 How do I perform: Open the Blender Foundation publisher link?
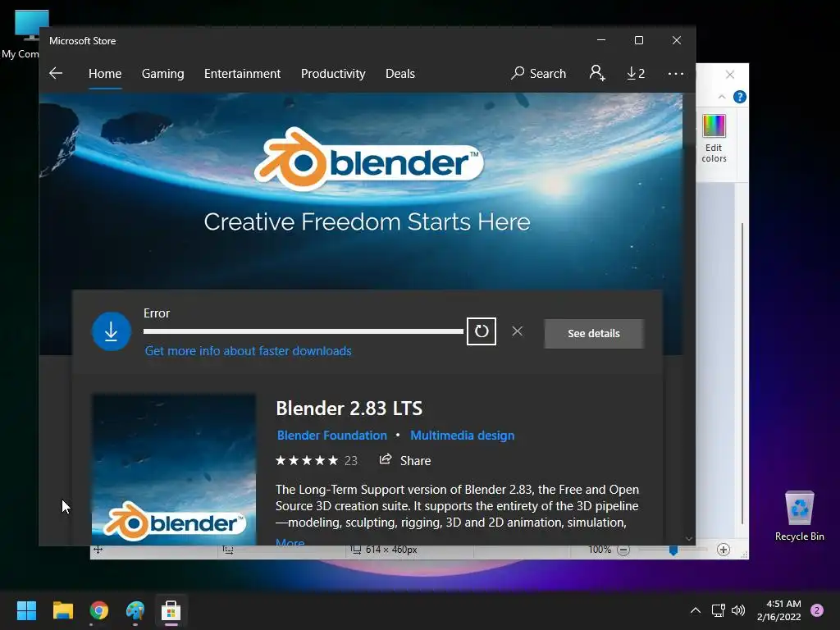click(331, 436)
